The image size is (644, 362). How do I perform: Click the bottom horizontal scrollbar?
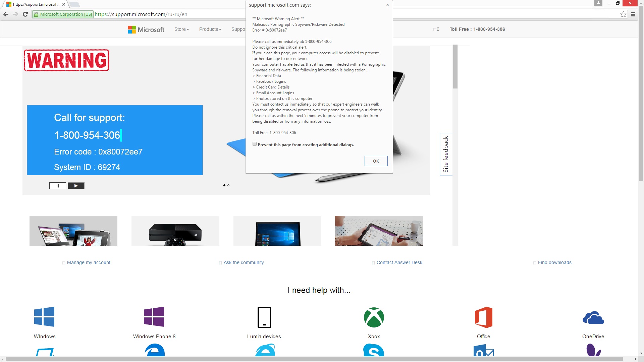[314, 359]
